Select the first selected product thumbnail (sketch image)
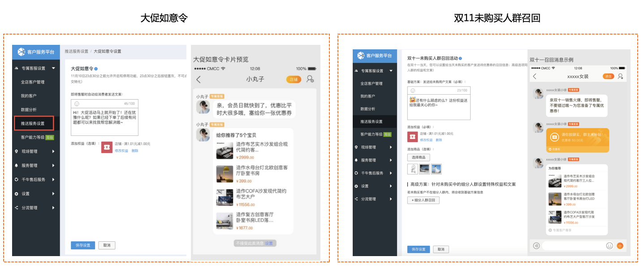 [412, 169]
